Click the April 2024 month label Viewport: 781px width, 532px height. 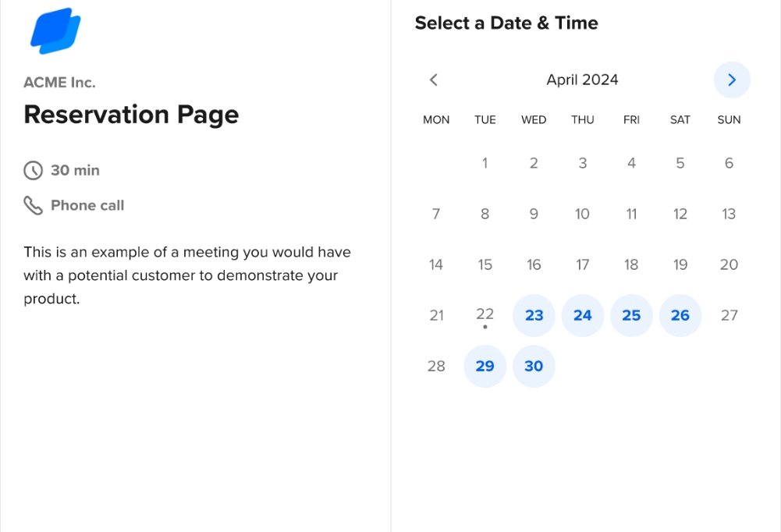pyautogui.click(x=582, y=80)
